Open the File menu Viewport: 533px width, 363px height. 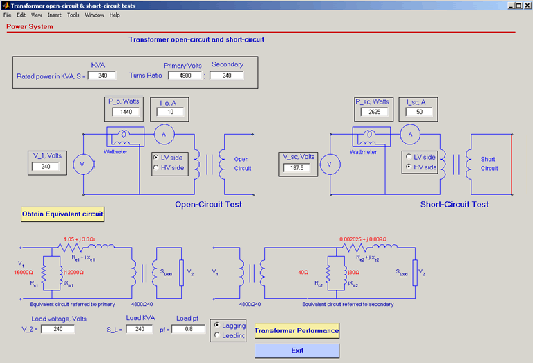[7, 15]
